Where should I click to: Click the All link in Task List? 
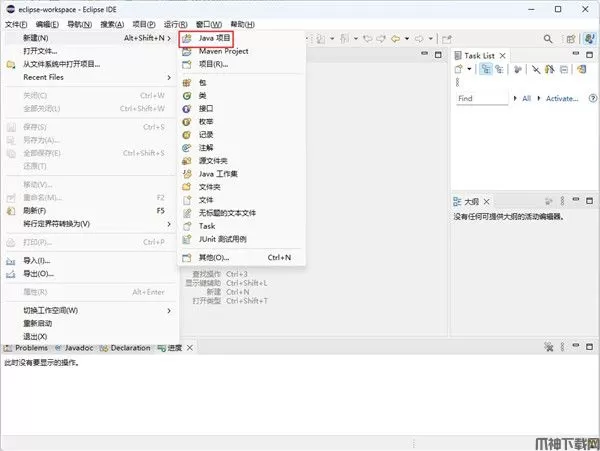click(527, 98)
